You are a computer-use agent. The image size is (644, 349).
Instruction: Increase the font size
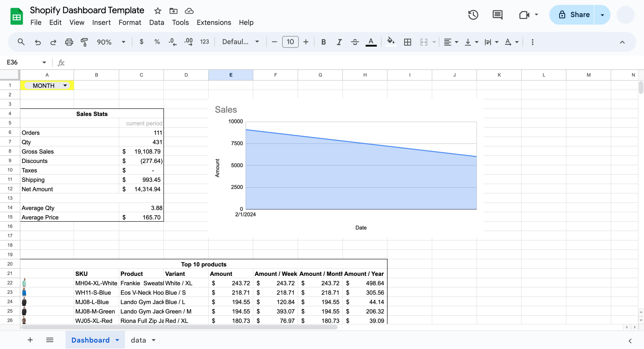(306, 42)
